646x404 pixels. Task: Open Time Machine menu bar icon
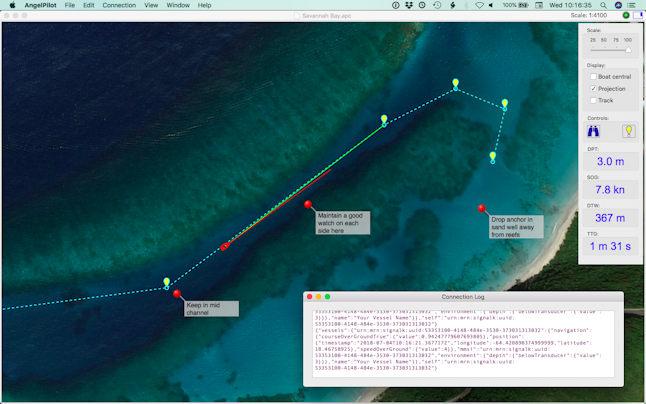coord(437,5)
